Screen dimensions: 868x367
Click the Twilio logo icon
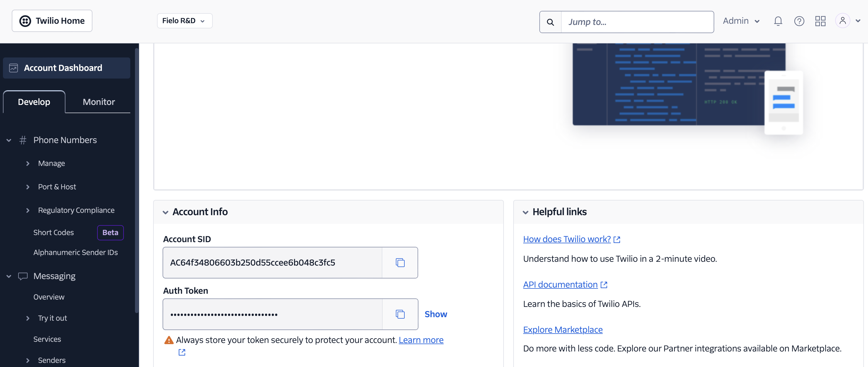(x=25, y=21)
